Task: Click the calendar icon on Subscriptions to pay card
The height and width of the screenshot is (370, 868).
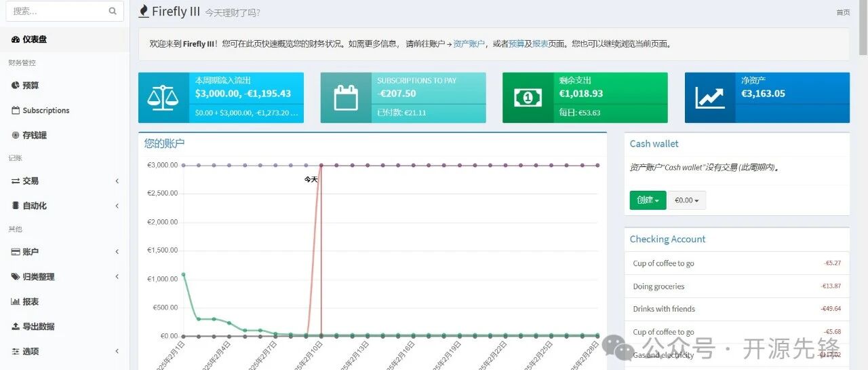Action: (346, 98)
